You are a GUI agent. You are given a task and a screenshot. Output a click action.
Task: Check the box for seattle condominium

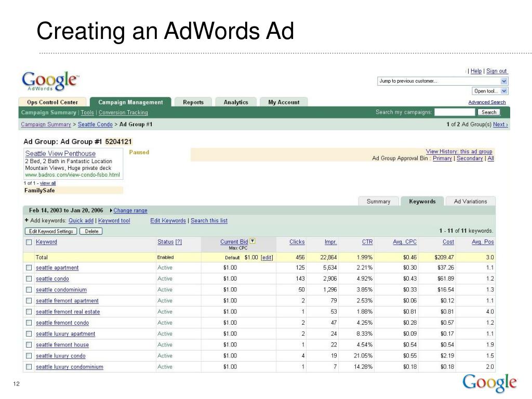pyautogui.click(x=29, y=290)
